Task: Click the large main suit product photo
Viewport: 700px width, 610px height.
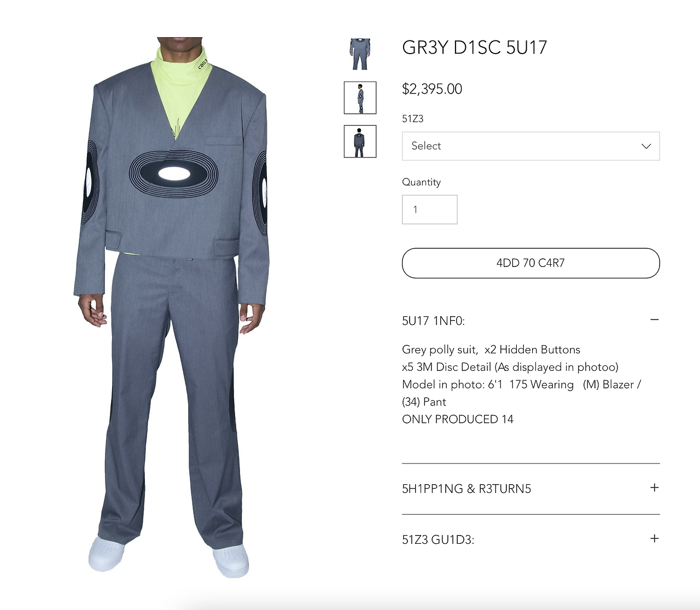Action: (x=171, y=307)
